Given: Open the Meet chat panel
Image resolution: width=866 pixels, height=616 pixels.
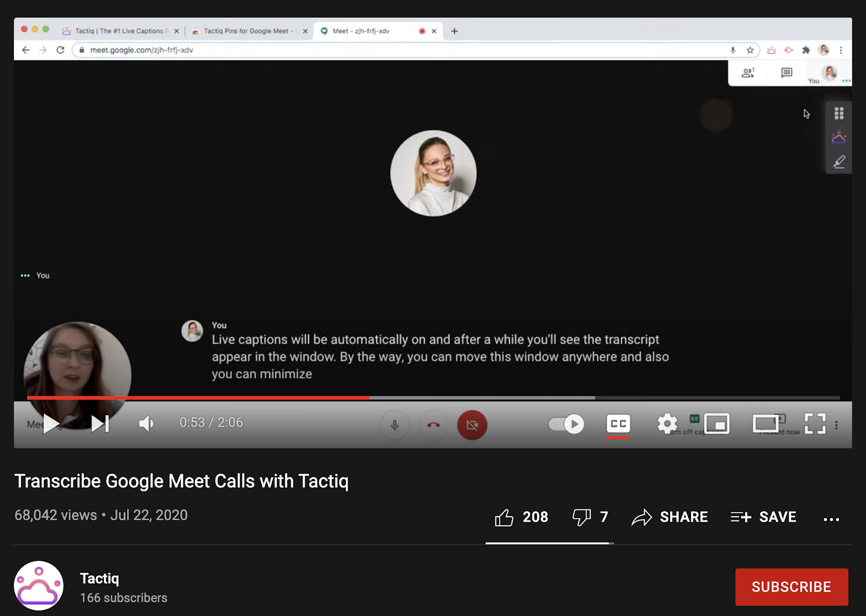Looking at the screenshot, I should (787, 73).
